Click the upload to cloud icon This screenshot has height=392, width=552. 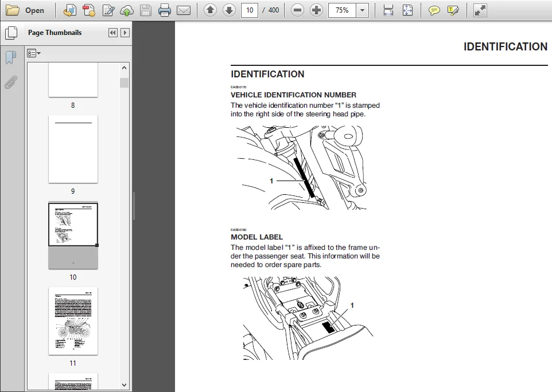(x=127, y=10)
